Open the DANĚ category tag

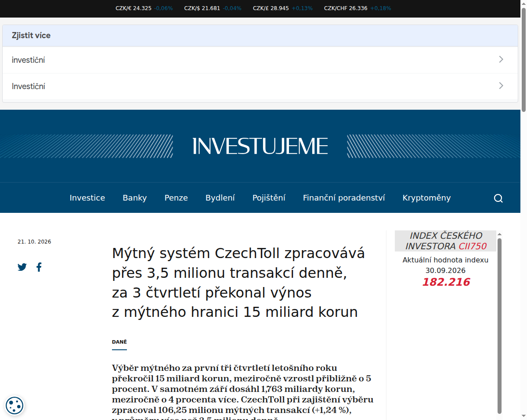(x=119, y=342)
